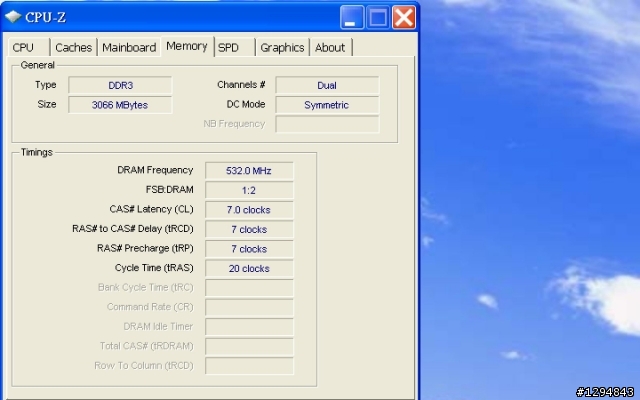Click the DRAM Frequency value 532.0 MHz
This screenshot has height=400, width=640.
[x=249, y=171]
